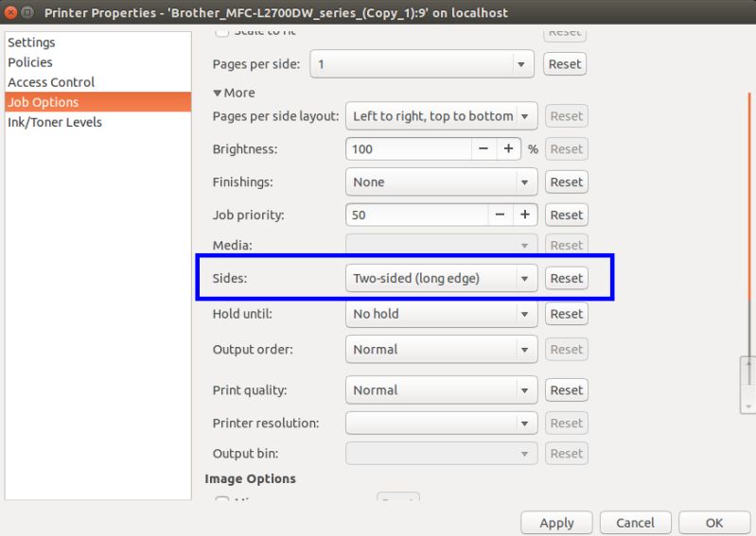Reset the Sides option

(567, 278)
